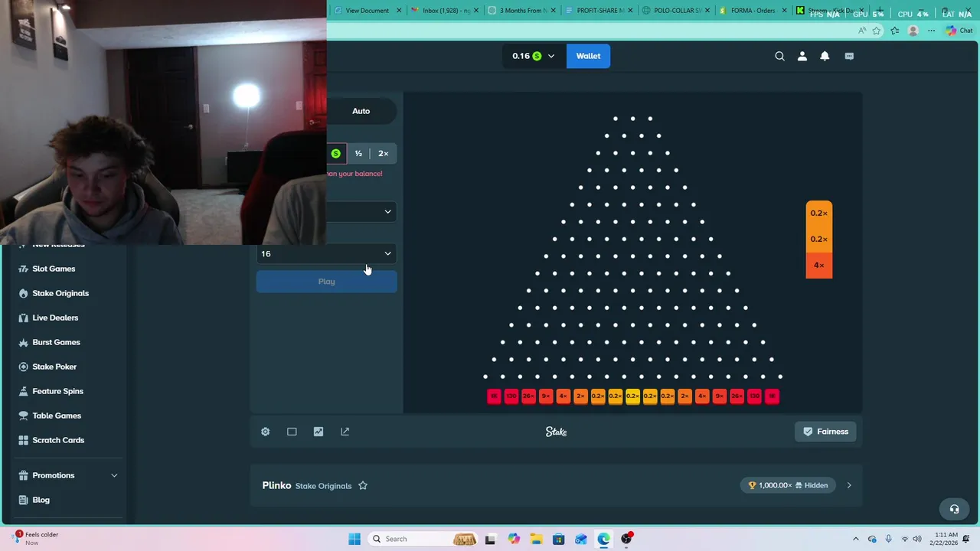This screenshot has height=551, width=980.
Task: Open the Copilot Chat button in browser
Action: tap(959, 31)
